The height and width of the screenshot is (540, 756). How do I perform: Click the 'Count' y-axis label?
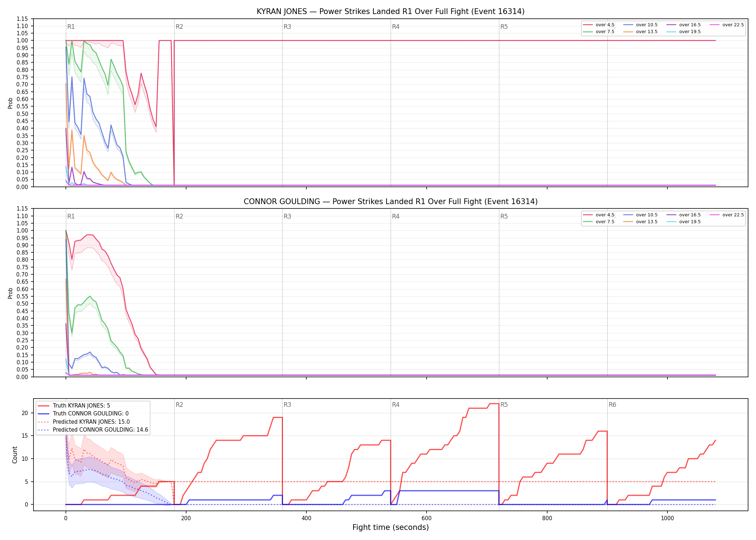click(x=15, y=455)
